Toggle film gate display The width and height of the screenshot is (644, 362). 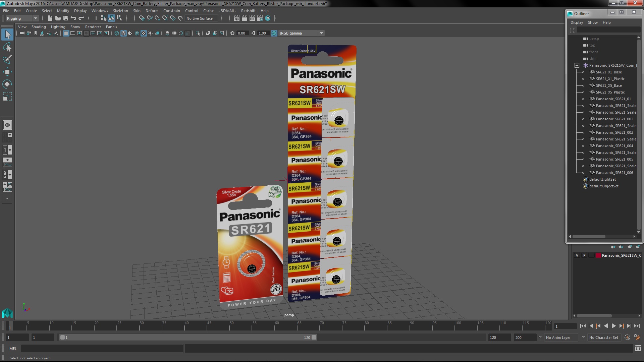(x=73, y=33)
